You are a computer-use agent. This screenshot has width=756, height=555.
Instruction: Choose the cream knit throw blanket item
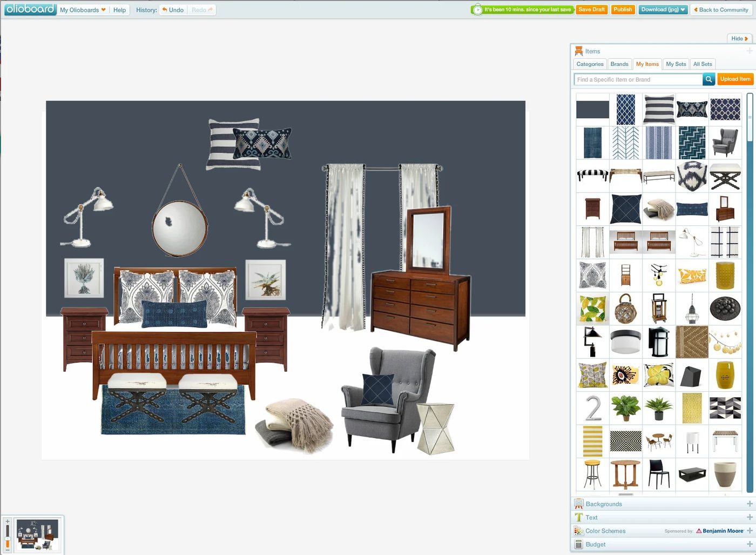(659, 209)
